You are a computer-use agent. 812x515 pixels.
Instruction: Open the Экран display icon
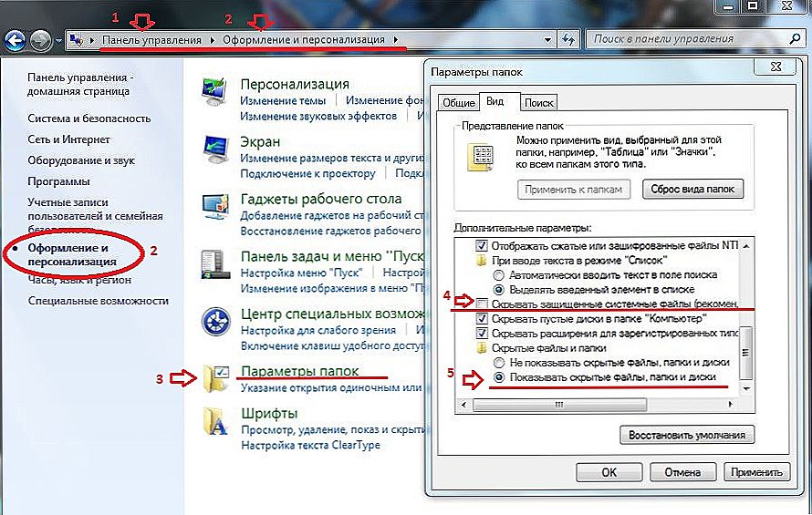click(x=215, y=150)
